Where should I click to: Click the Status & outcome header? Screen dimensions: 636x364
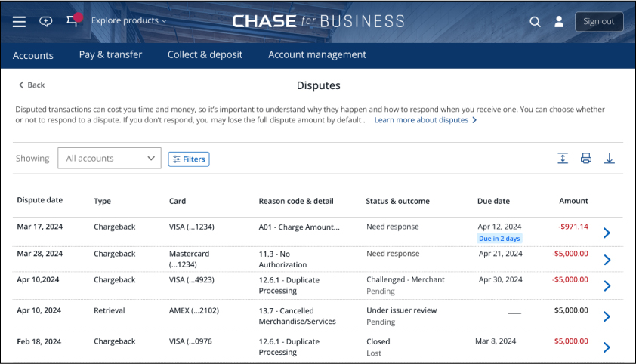pos(397,201)
